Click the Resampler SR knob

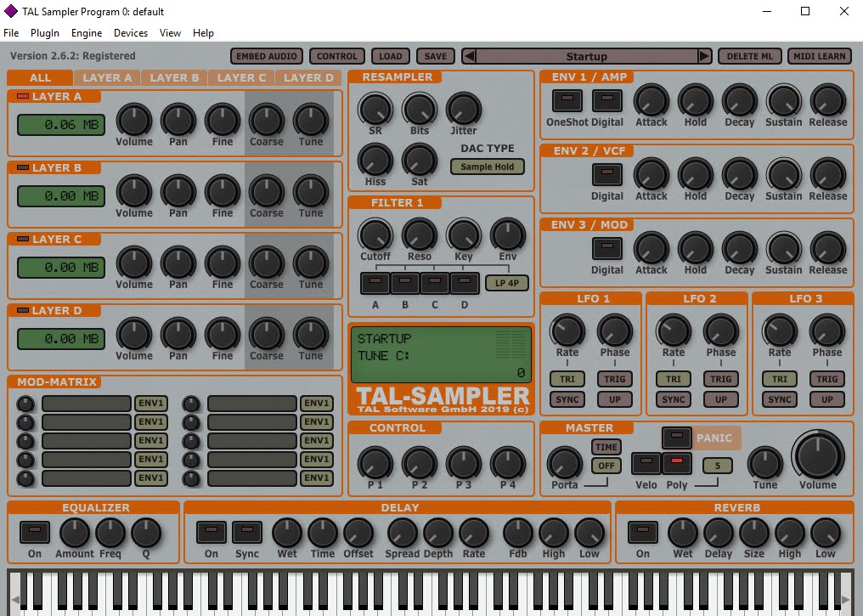375,109
